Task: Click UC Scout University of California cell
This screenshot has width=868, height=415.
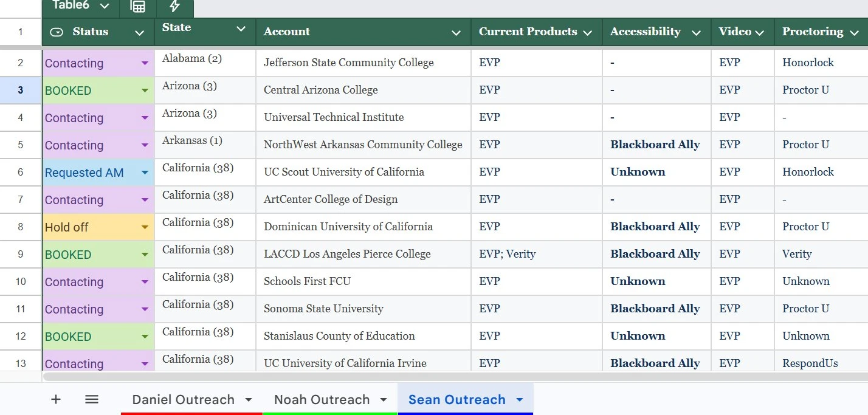Action: [x=363, y=172]
